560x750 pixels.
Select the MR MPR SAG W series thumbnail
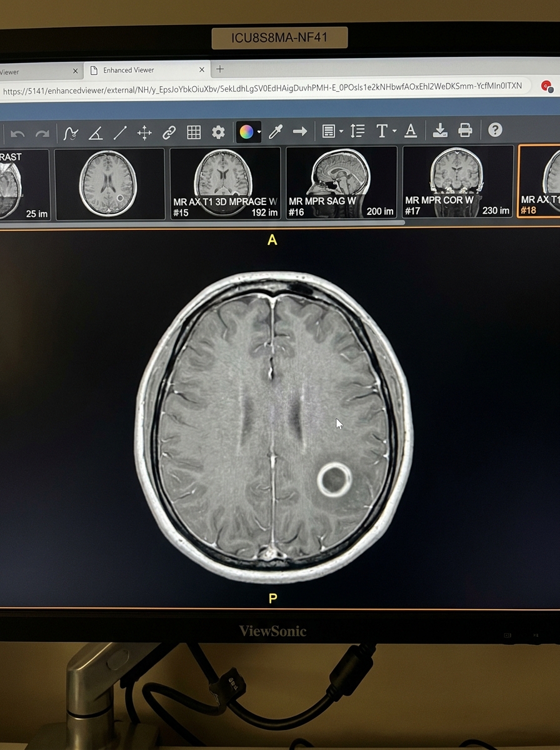(x=341, y=182)
